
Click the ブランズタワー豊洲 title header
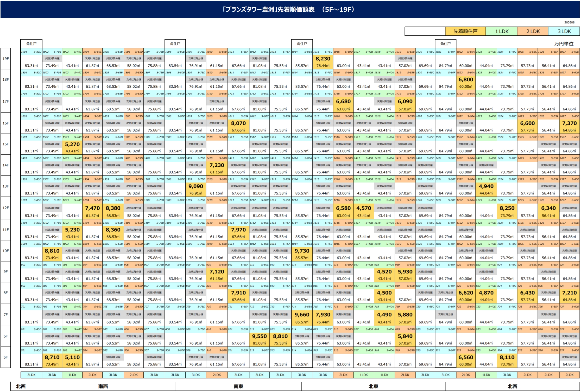pyautogui.click(x=290, y=10)
